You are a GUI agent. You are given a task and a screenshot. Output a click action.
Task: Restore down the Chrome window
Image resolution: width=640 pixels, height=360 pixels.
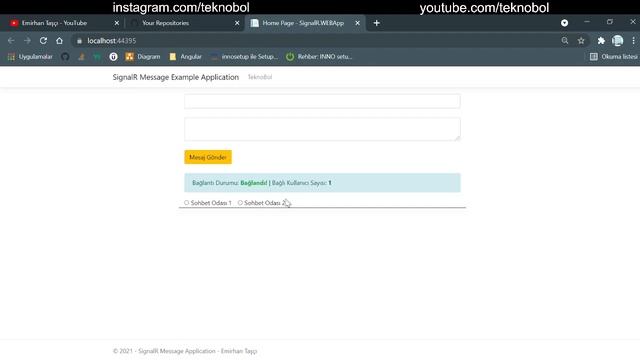(x=610, y=22)
